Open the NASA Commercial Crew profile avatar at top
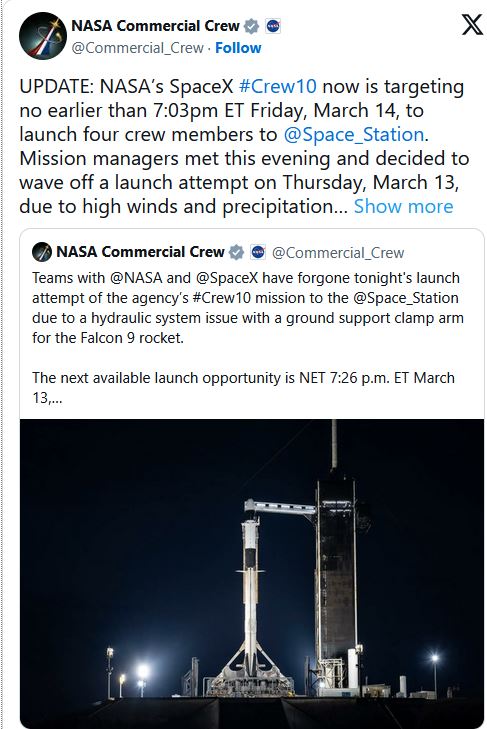 [43, 36]
